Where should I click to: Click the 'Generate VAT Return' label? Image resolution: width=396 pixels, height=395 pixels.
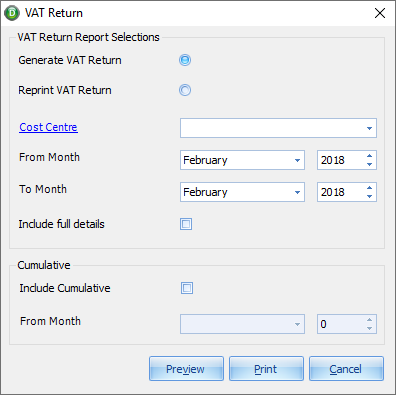pos(70,60)
